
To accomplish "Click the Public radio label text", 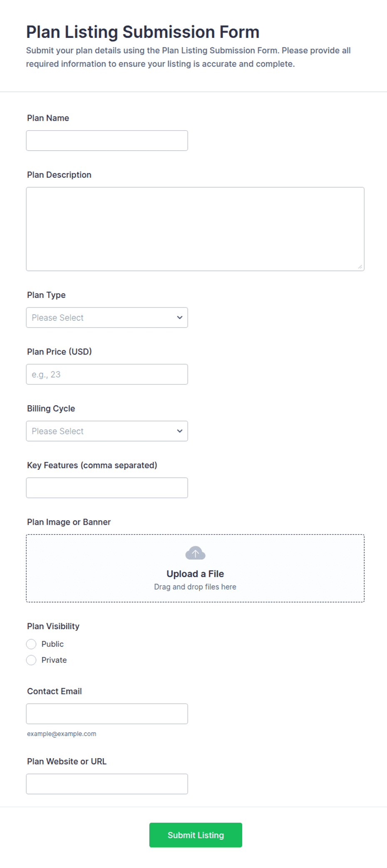I will click(52, 644).
